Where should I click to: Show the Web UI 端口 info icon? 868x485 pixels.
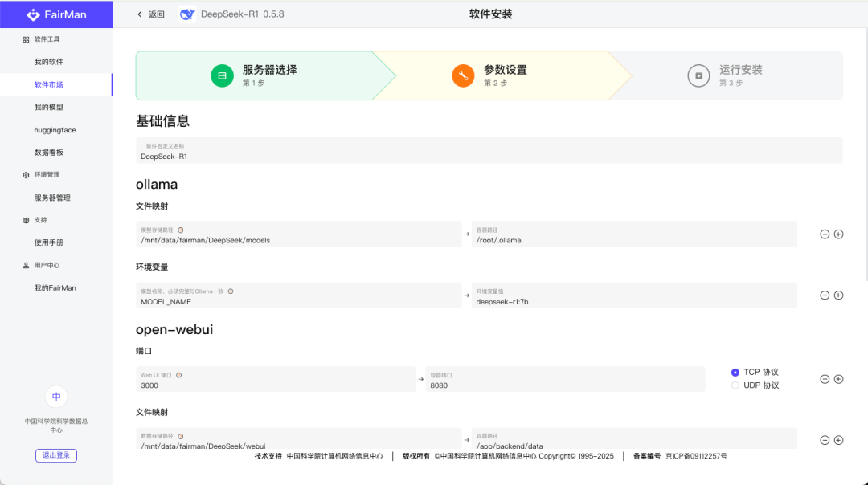tap(178, 376)
